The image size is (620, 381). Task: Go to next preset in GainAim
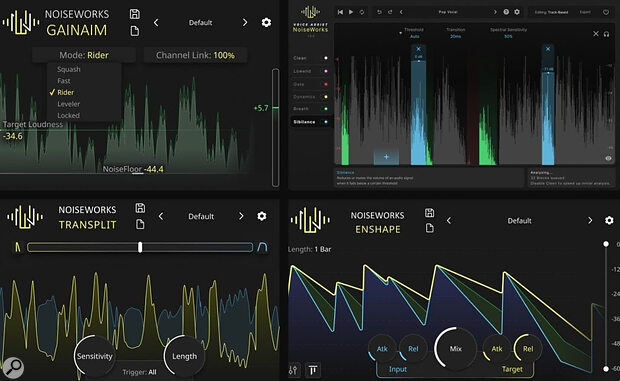point(245,23)
